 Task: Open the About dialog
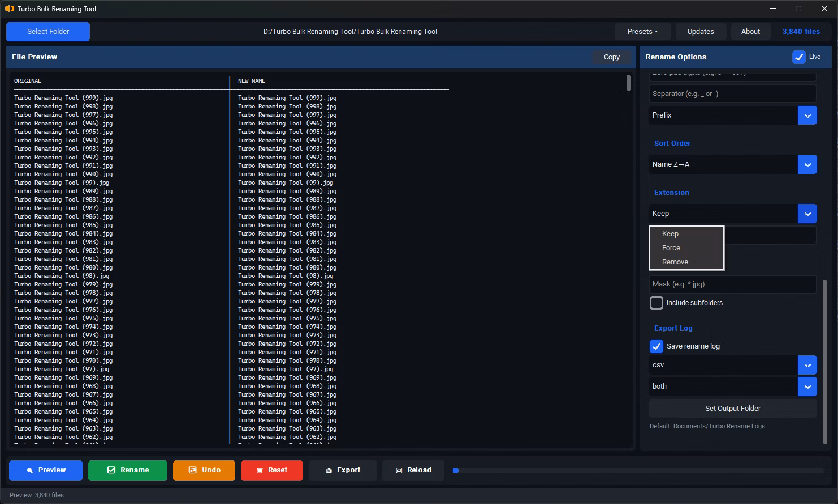[x=750, y=32]
